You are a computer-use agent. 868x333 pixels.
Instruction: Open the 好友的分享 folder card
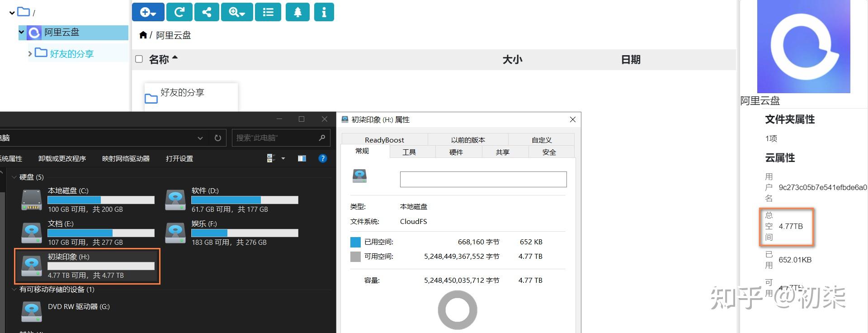[191, 96]
